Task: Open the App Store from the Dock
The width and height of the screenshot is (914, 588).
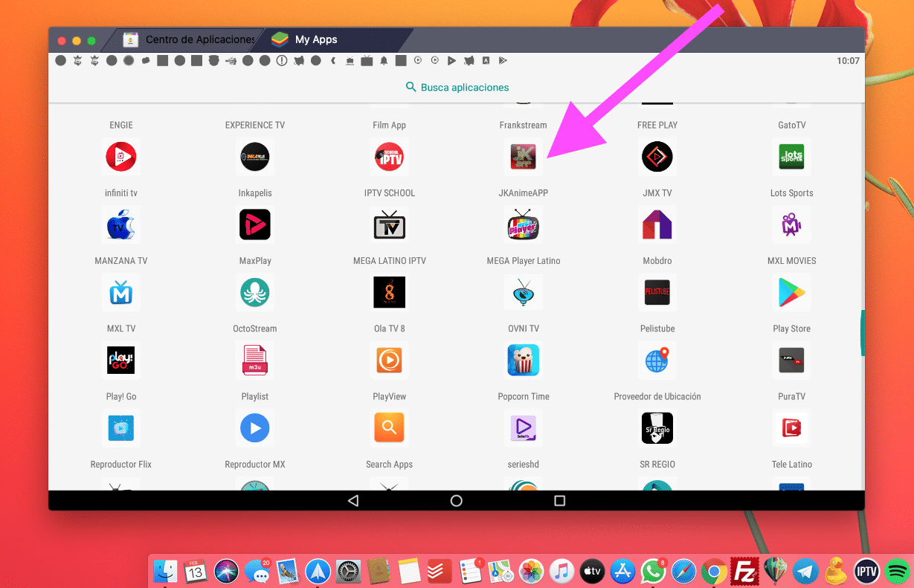Action: click(x=622, y=571)
